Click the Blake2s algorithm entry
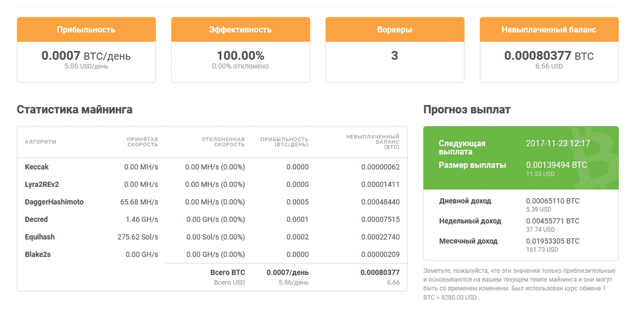This screenshot has height=311, width=644. click(x=38, y=255)
